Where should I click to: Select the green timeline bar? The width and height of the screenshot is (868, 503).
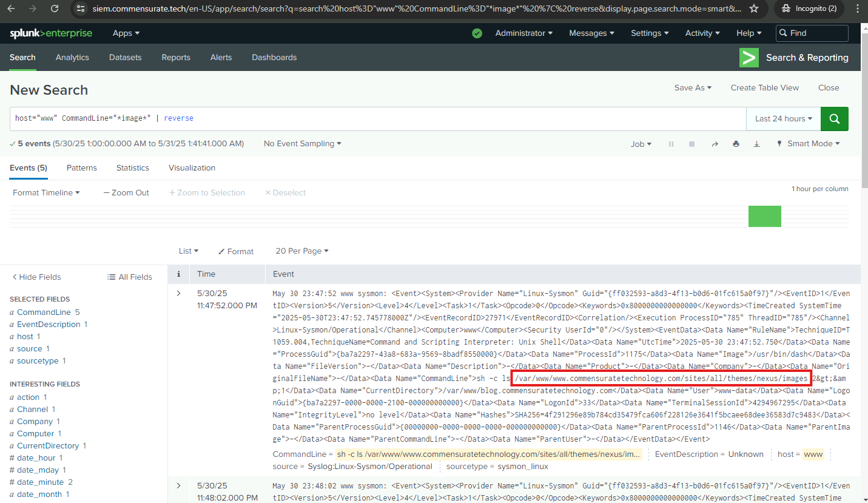764,217
